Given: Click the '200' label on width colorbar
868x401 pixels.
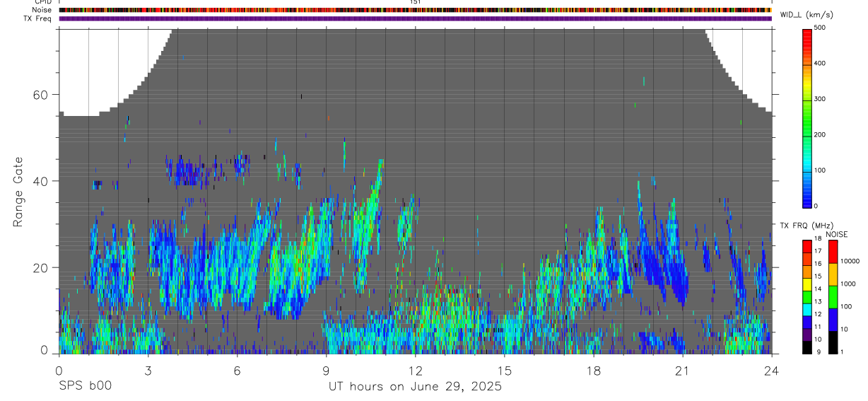Looking at the screenshot, I should point(821,134).
